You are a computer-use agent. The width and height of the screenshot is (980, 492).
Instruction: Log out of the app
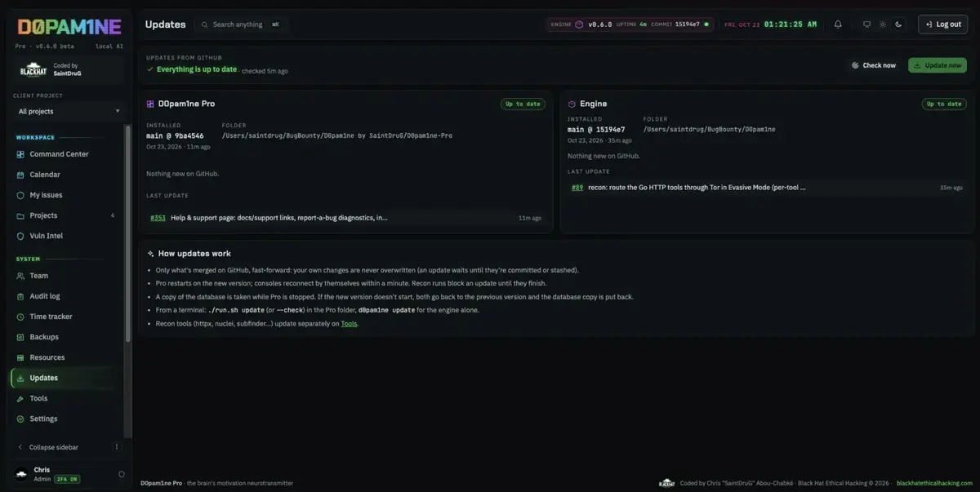click(x=942, y=24)
